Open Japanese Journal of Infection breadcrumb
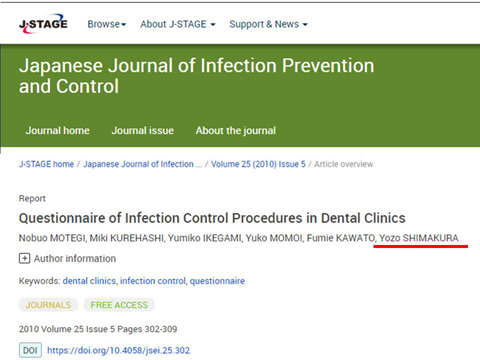Image resolution: width=480 pixels, height=360 pixels. pyautogui.click(x=143, y=164)
